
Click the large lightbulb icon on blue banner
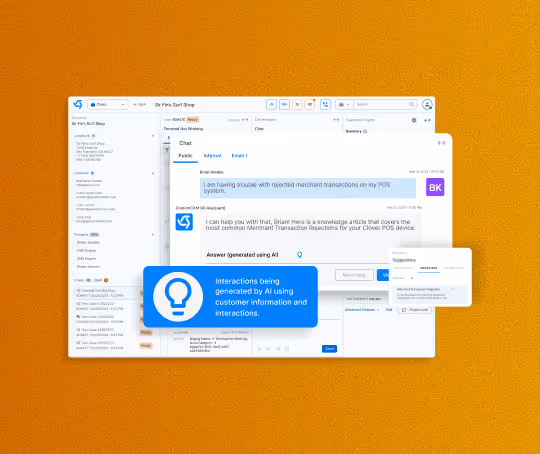(x=178, y=297)
